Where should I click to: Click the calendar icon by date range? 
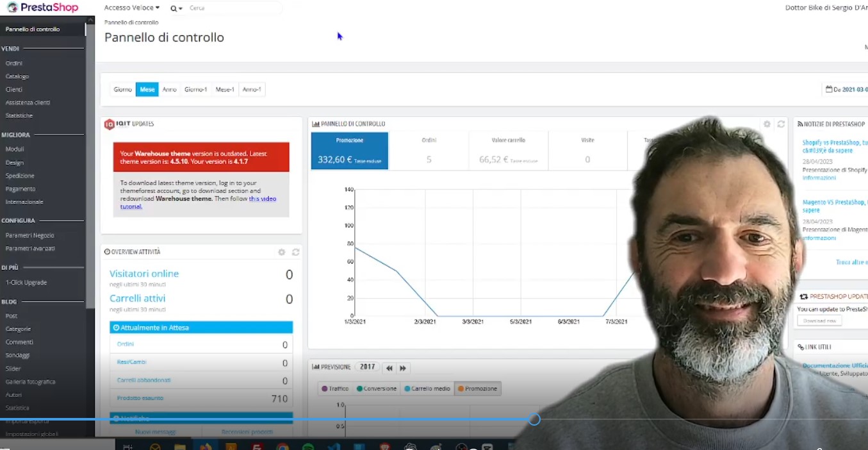[829, 90]
